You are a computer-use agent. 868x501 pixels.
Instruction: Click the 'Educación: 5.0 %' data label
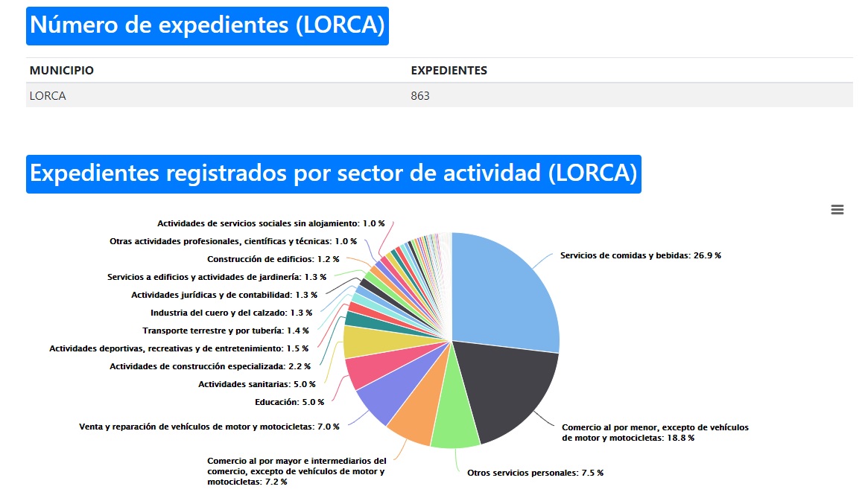tap(289, 402)
